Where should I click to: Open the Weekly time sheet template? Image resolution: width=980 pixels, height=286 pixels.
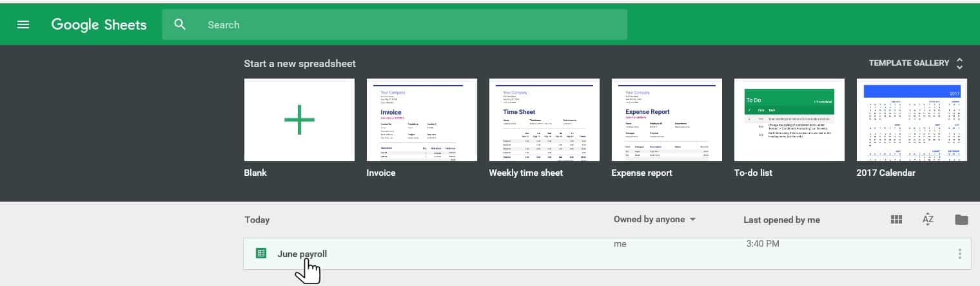tap(544, 120)
